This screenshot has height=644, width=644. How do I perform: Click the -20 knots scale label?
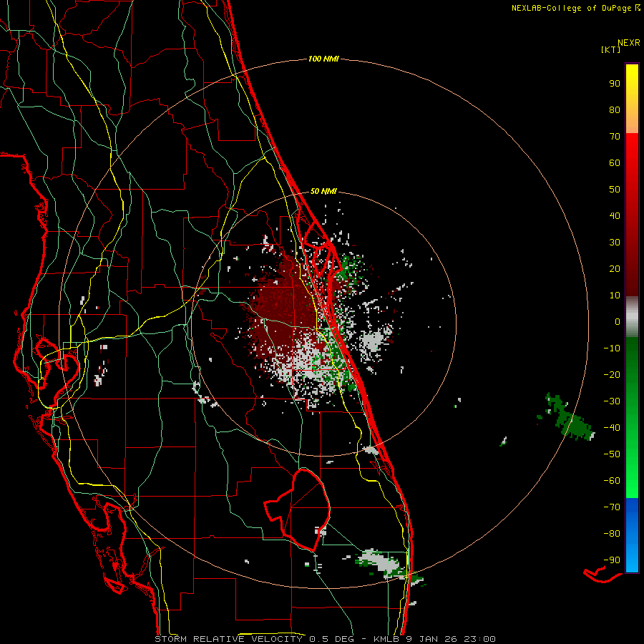click(x=612, y=374)
